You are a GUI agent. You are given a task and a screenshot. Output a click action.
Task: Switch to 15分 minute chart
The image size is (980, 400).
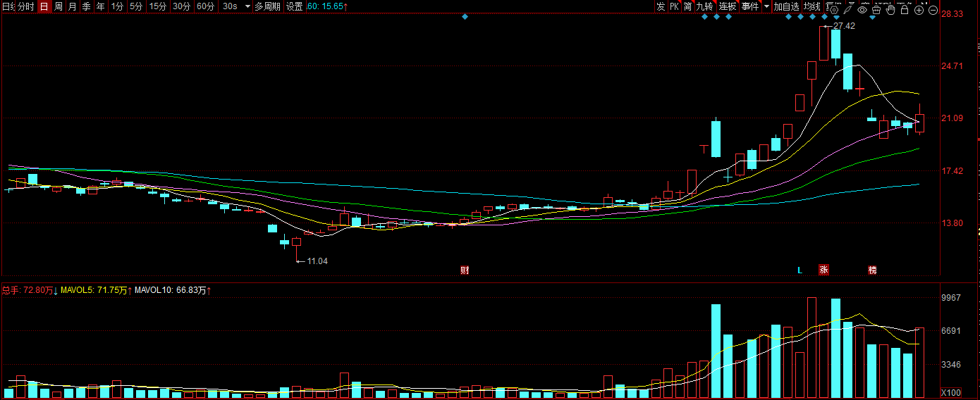[158, 6]
